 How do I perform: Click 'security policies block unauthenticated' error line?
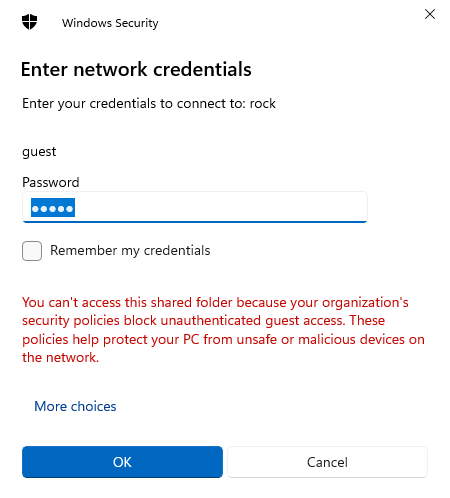coord(141,321)
